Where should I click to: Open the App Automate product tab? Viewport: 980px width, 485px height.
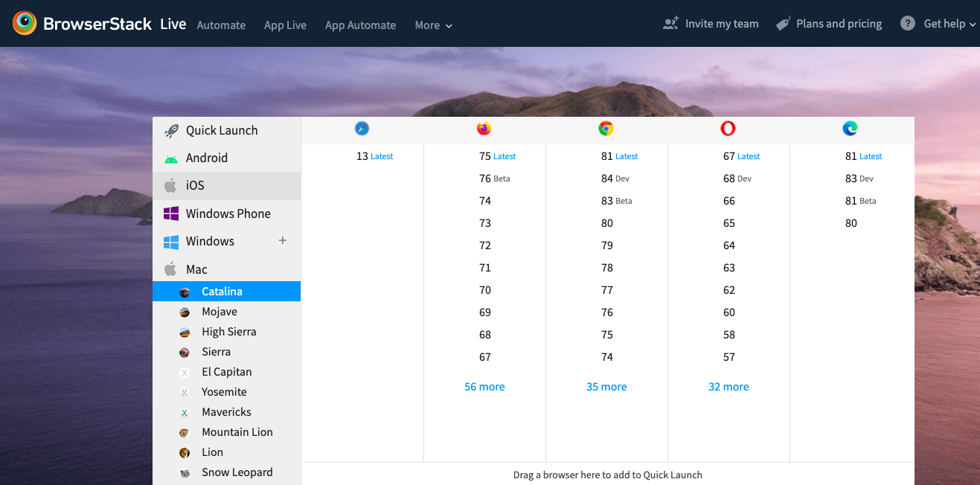pos(360,25)
